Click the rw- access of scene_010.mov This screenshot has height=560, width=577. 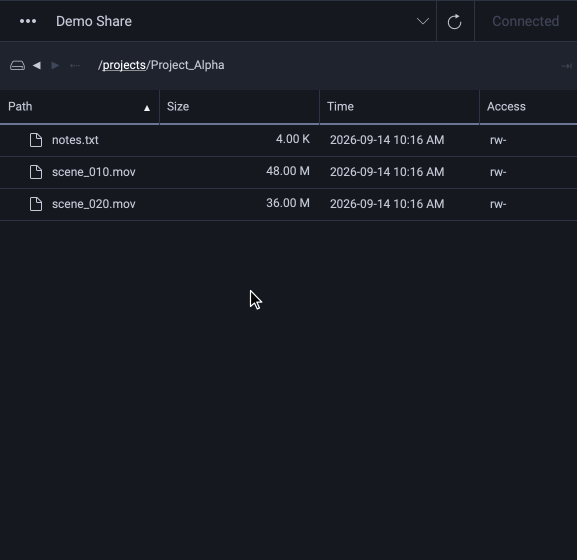498,173
